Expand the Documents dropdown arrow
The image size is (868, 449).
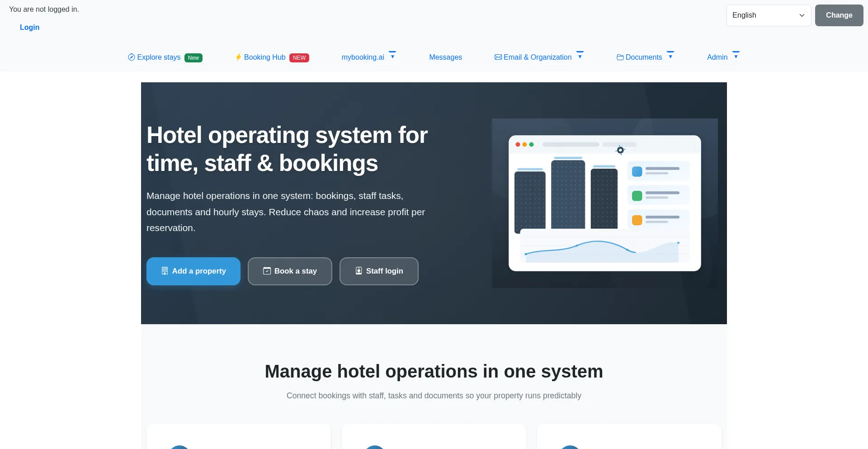(671, 56)
